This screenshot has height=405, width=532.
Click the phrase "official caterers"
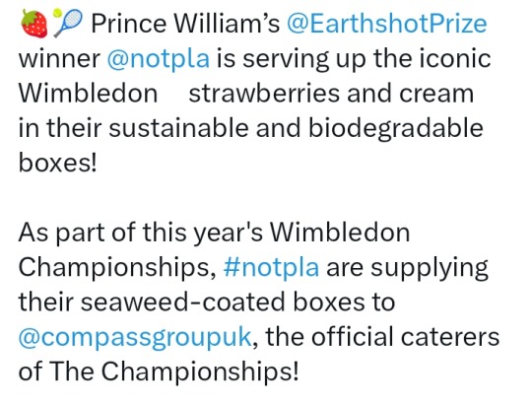coord(406,337)
